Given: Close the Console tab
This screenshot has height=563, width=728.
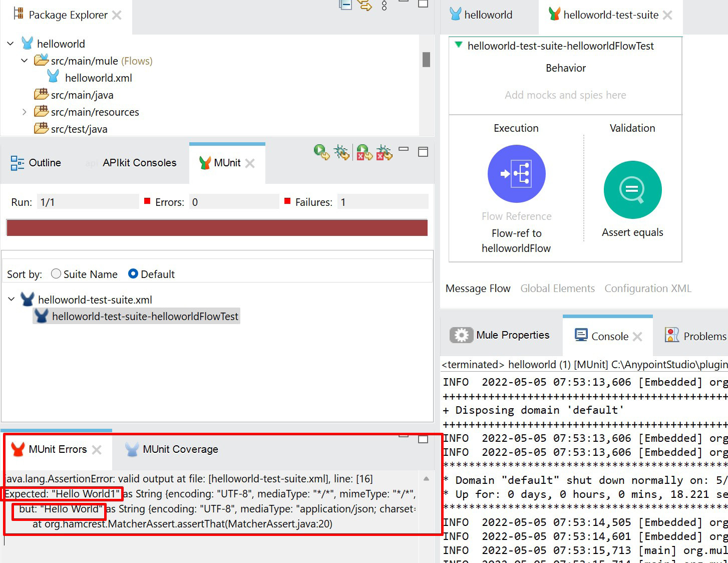Looking at the screenshot, I should click(x=637, y=337).
